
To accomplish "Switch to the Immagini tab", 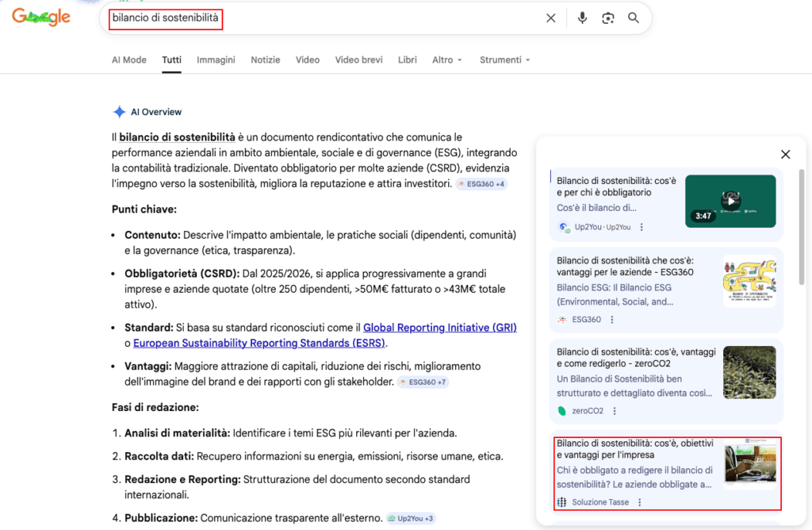I will [216, 60].
